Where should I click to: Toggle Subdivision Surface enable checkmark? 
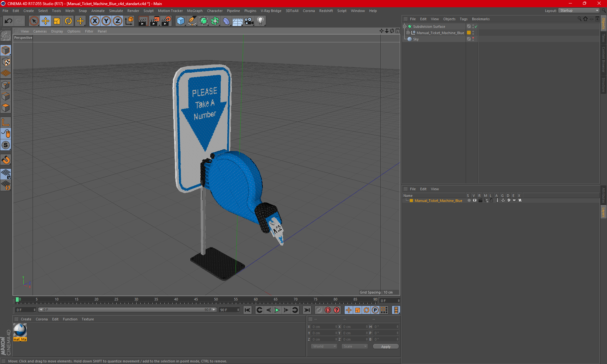tap(476, 27)
